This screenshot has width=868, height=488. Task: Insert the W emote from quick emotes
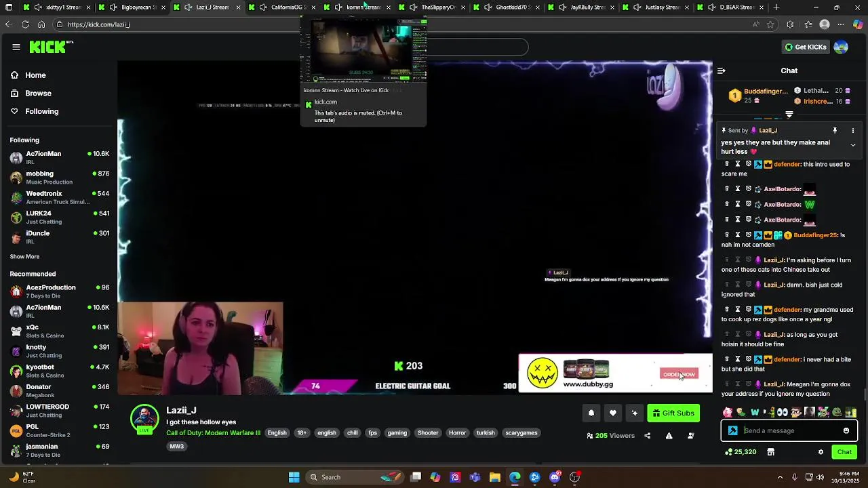point(755,412)
